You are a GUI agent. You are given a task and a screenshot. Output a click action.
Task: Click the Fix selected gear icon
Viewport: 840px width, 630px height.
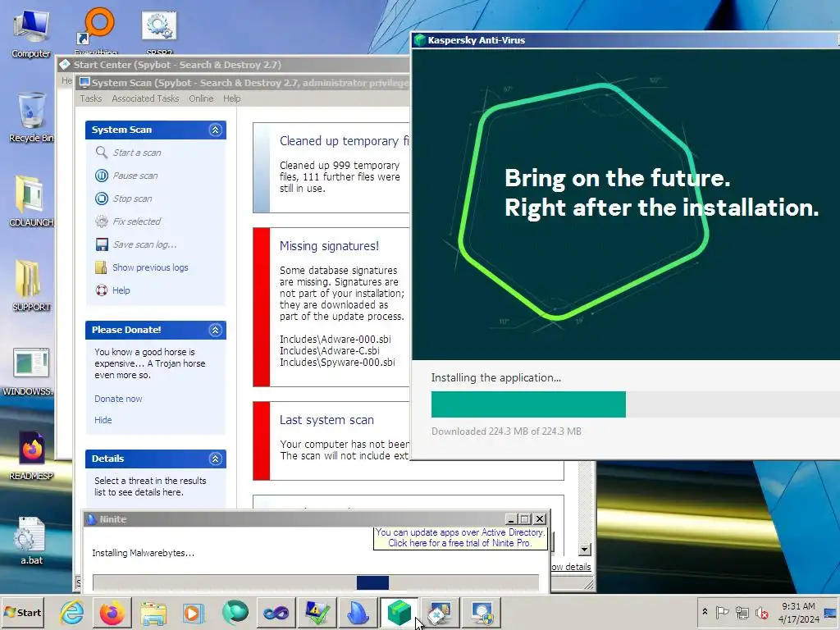[x=101, y=221]
